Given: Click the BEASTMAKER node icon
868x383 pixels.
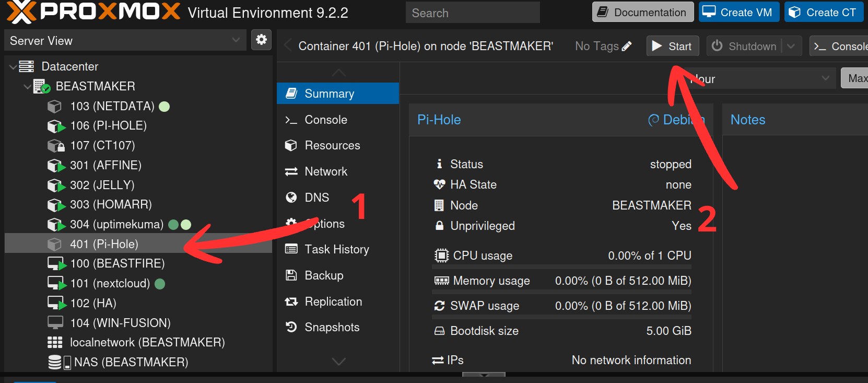Looking at the screenshot, I should [41, 86].
